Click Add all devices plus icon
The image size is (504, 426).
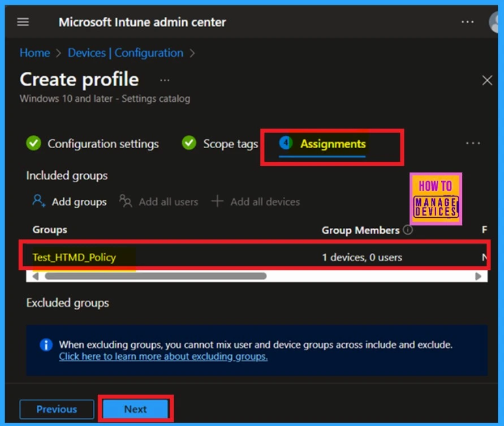click(x=217, y=201)
